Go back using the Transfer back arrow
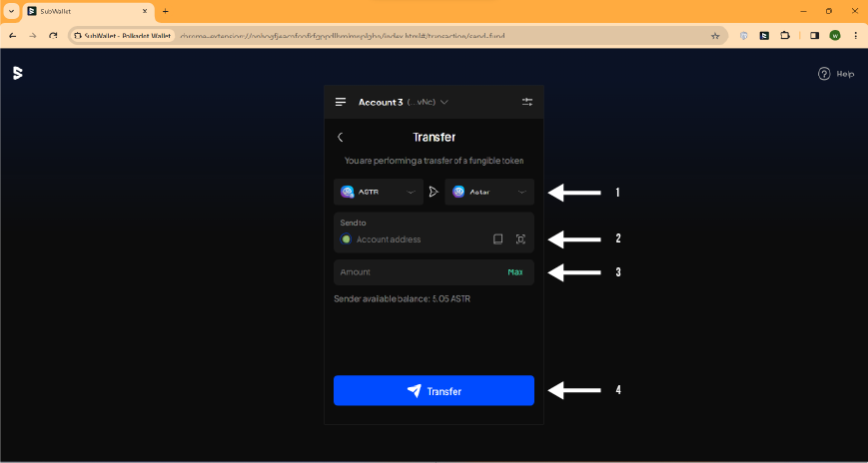 (x=340, y=138)
